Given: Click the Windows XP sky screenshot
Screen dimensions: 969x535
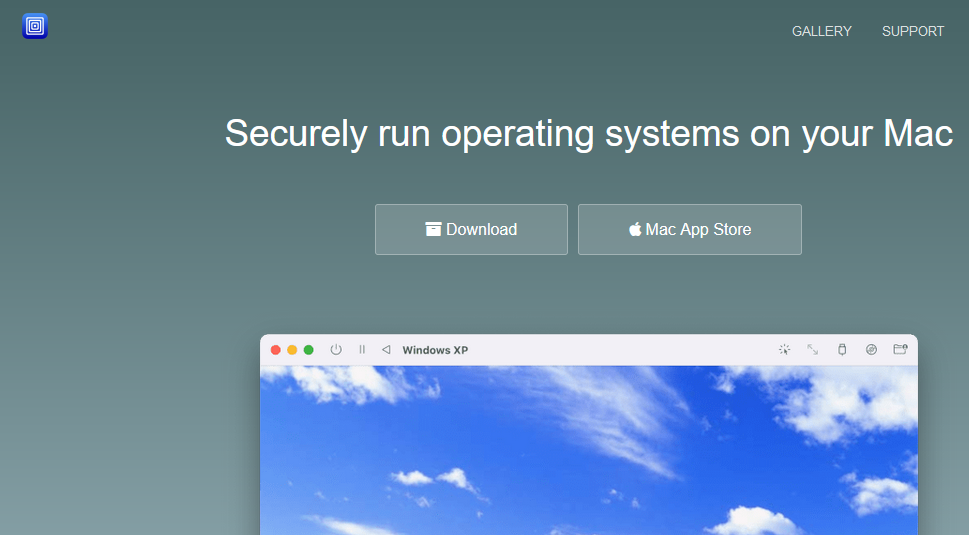Looking at the screenshot, I should pyautogui.click(x=589, y=450).
